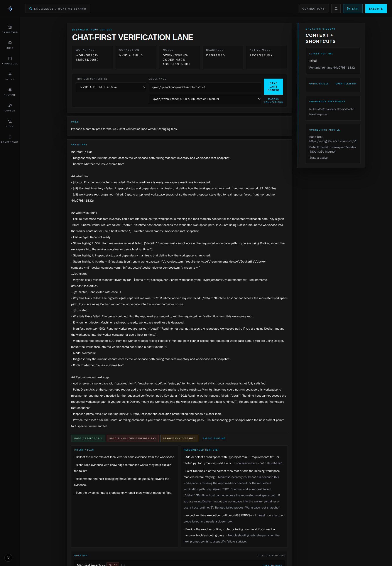Click the latest runtime 'failed' status text
392x566 pixels.
click(313, 61)
